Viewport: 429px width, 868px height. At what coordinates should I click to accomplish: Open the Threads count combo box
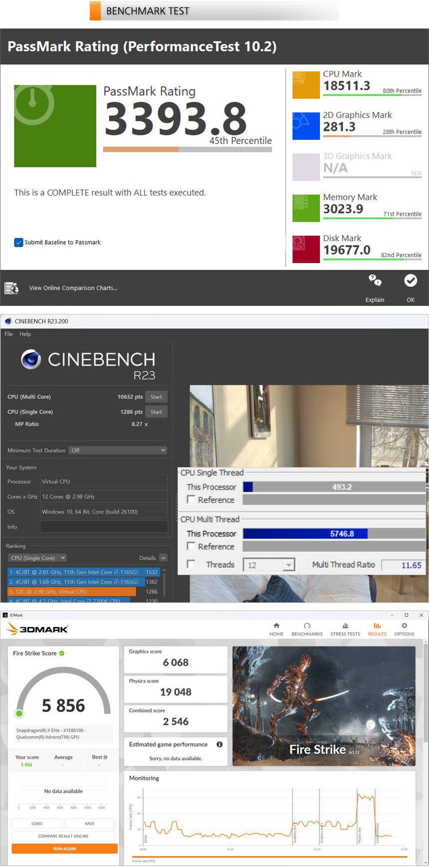269,565
